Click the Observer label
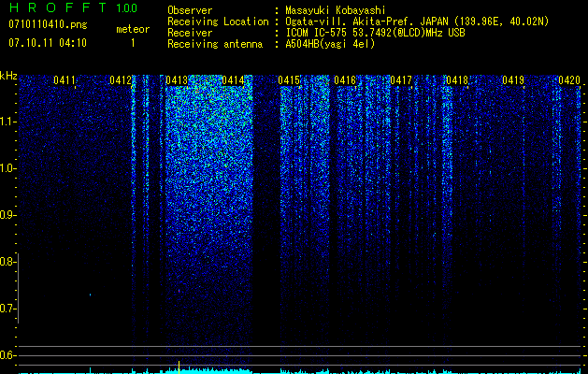Viewport: 588px width, 374px height. [190, 10]
